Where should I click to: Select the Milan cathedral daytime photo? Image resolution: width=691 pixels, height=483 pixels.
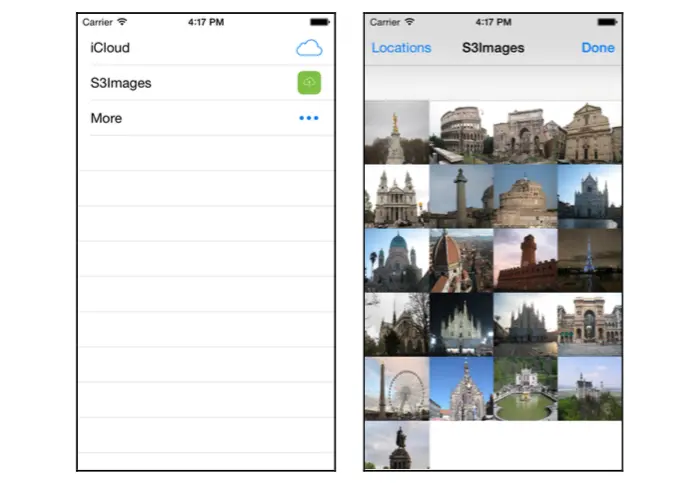coord(525,324)
